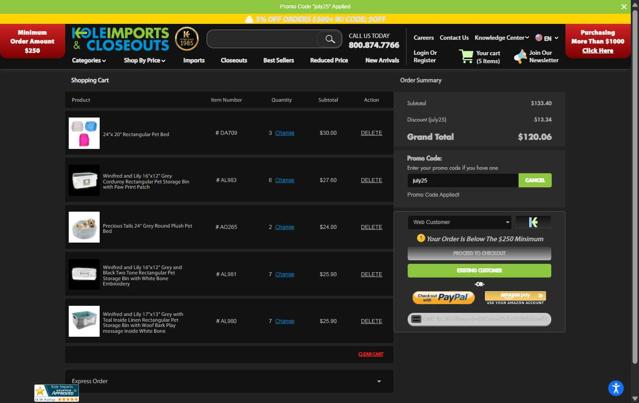The image size is (639, 403).
Task: Cancel the applied promo code
Action: (x=535, y=180)
